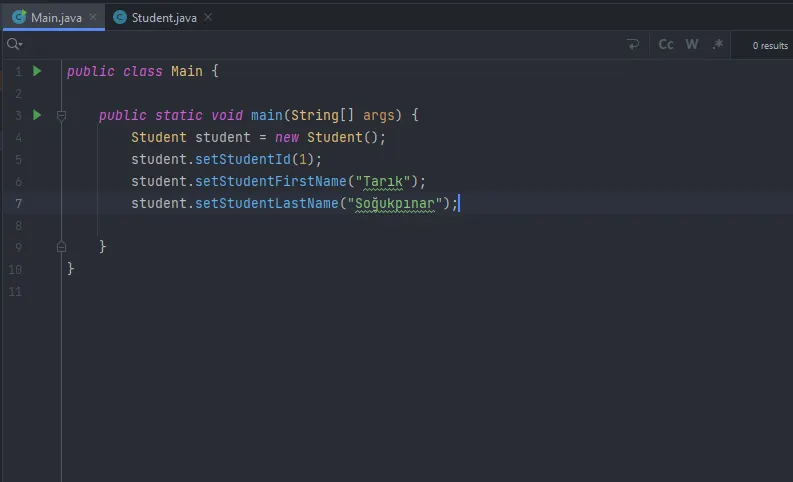Click the static keyword on line 3

tap(179, 115)
